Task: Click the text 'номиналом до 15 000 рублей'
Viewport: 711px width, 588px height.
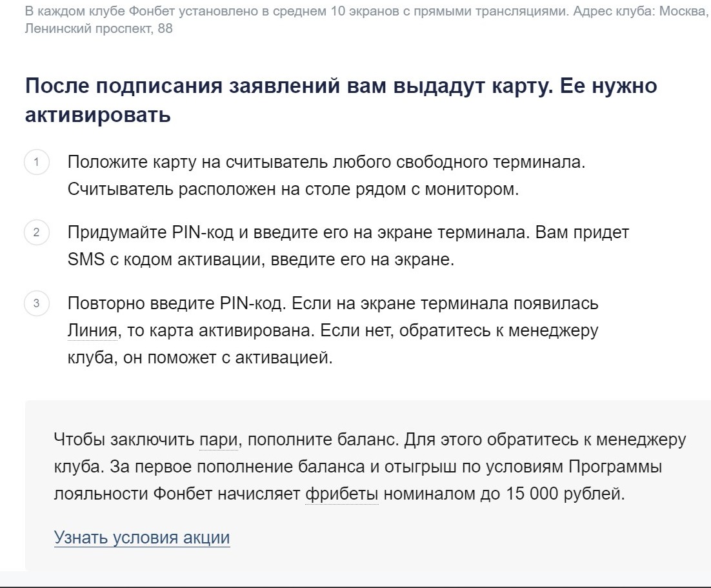Action: (x=501, y=494)
